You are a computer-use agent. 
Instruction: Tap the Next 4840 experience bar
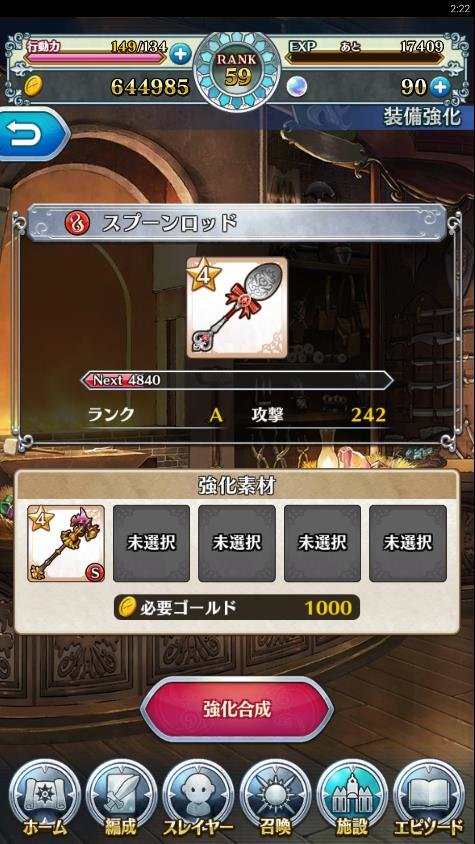237,381
